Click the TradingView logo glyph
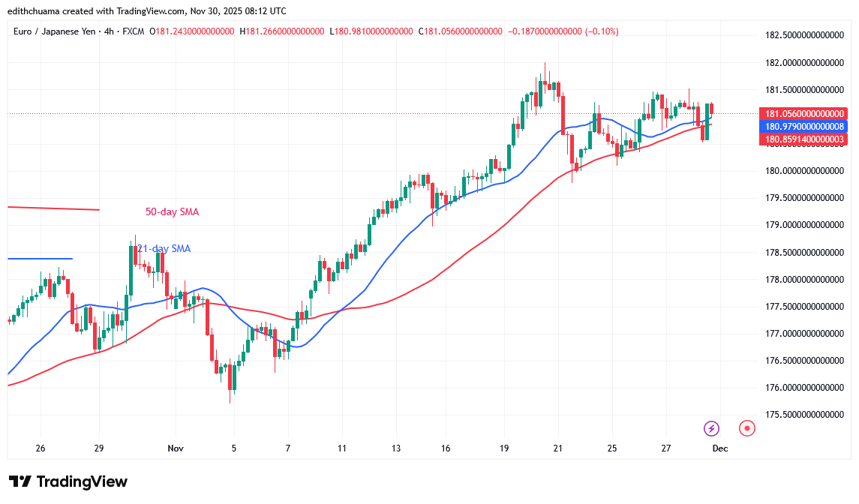The width and height of the screenshot is (859, 504). click(x=20, y=481)
